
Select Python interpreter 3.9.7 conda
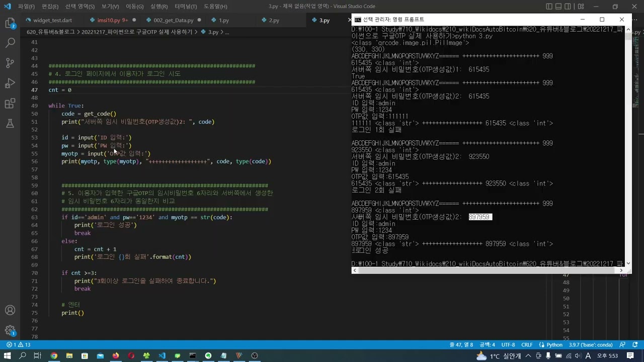coord(590,345)
